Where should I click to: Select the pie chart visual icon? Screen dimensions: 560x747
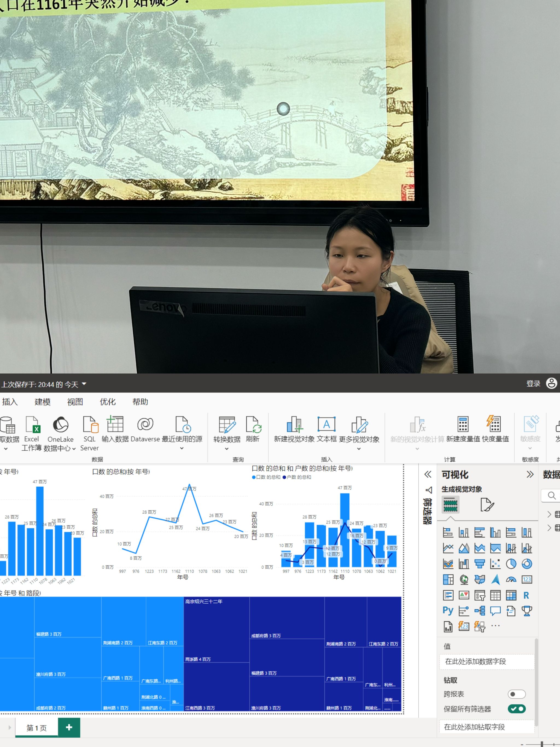pyautogui.click(x=511, y=564)
